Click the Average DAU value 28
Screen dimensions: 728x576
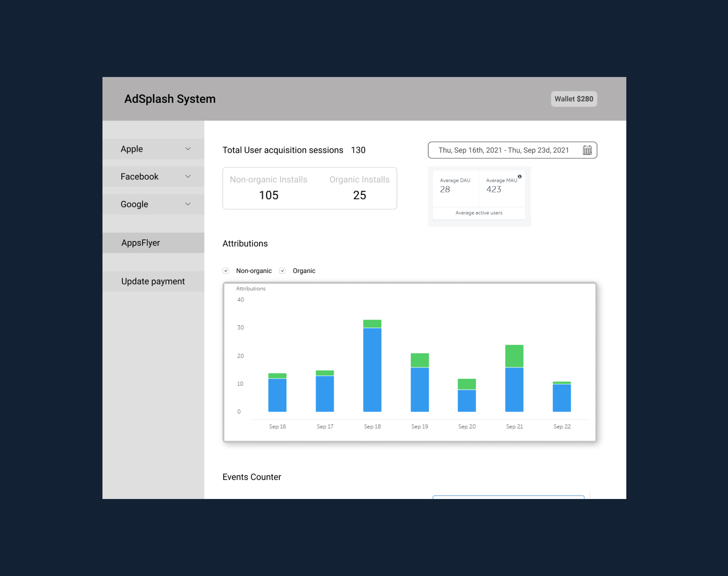(445, 189)
